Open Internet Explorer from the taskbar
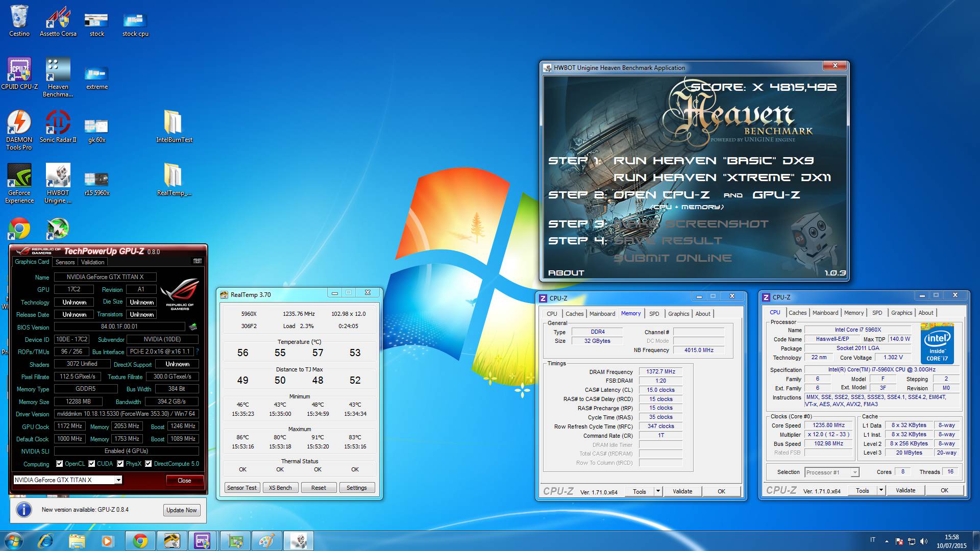The width and height of the screenshot is (980, 551). 45,541
